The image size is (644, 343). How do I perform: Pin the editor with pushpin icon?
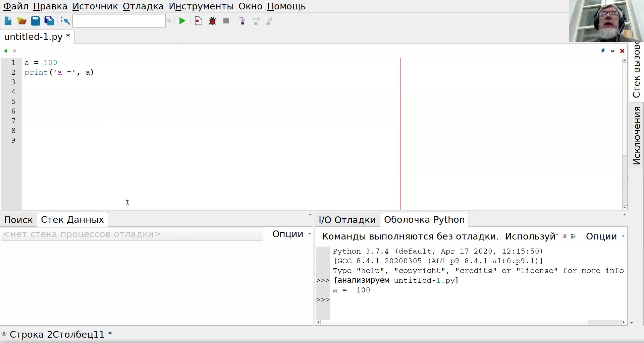coord(603,51)
